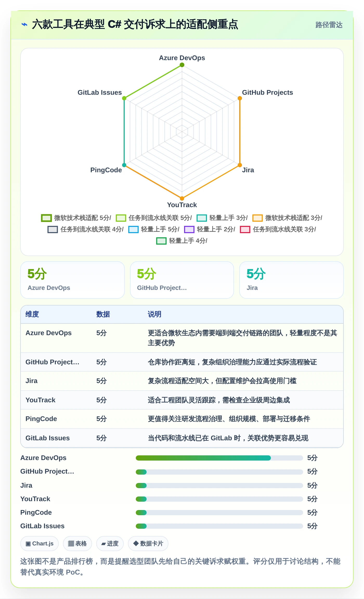Select the GitLab Issues table row name
Screen dimensions: 364x599
click(x=48, y=438)
